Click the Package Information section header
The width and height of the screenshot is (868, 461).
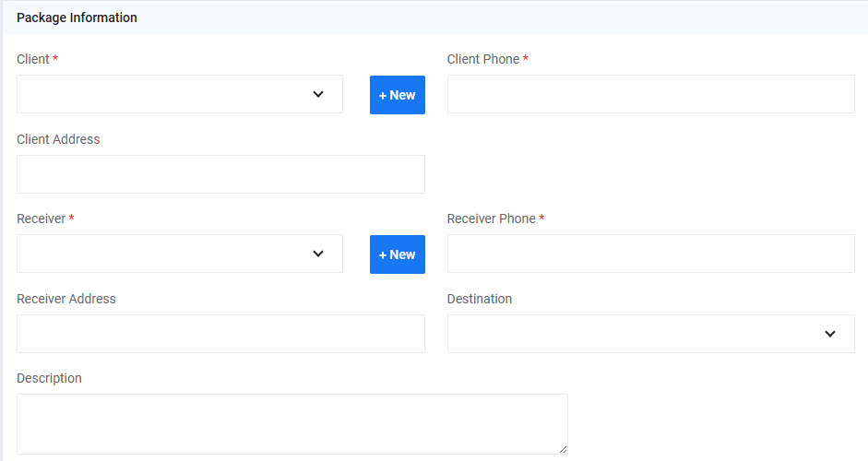[x=77, y=18]
